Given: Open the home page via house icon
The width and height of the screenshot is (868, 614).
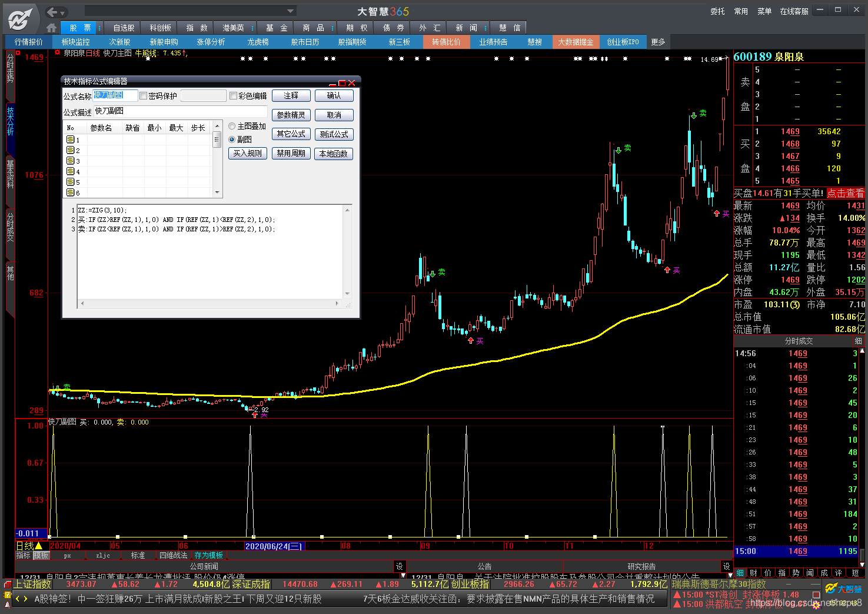Looking at the screenshot, I should click(52, 28).
